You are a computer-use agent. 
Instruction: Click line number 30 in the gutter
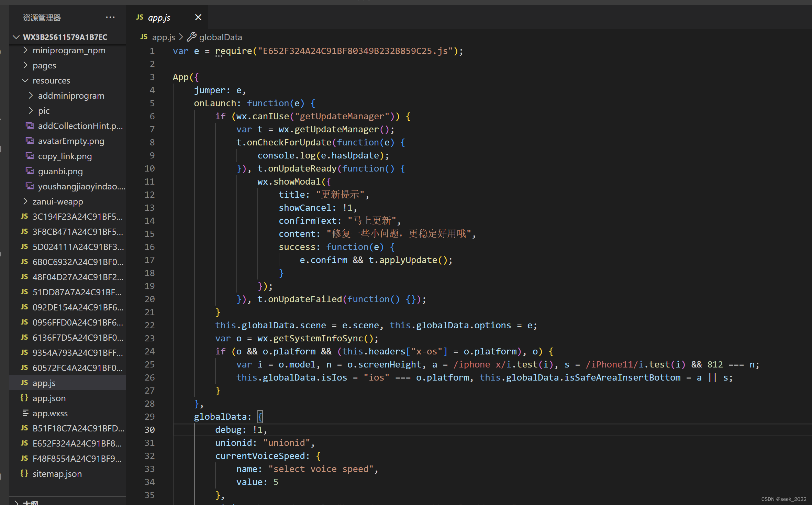149,430
